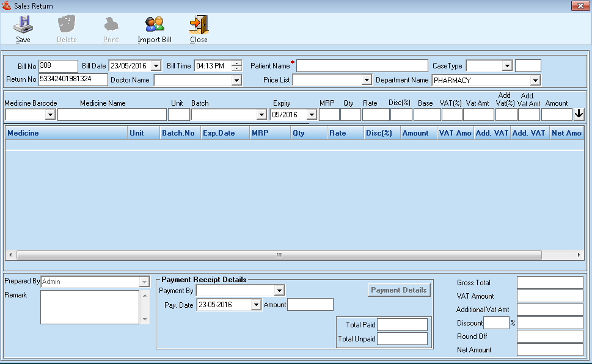Click the Close door icon
Viewport: 592px width, 364px height.
[199, 25]
